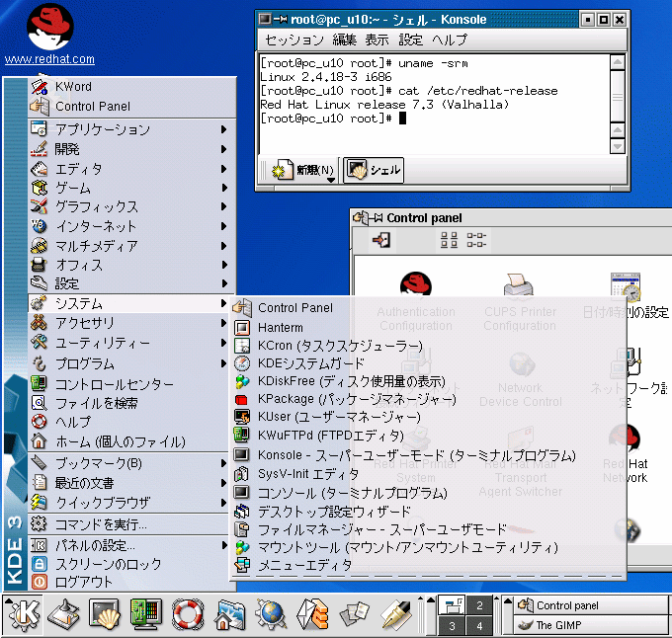Screen dimensions: 672x638
Task: Open セッション menu in Konsole
Action: (294, 40)
